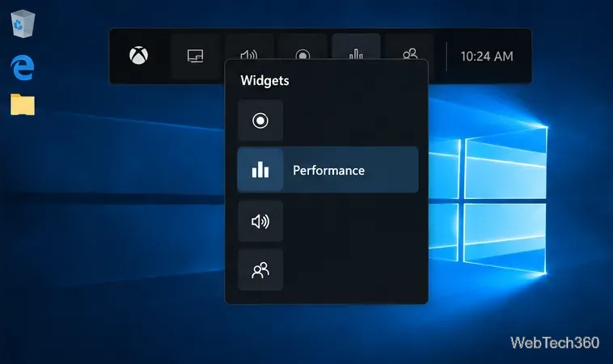The width and height of the screenshot is (613, 364).
Task: Open Xbox Social widget in Game Bar top bar
Action: tap(410, 47)
